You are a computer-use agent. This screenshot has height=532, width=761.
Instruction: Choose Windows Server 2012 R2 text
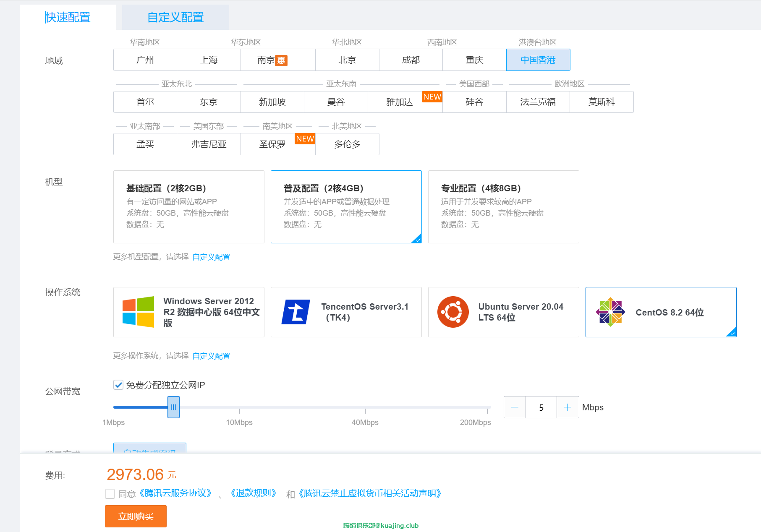coord(212,312)
